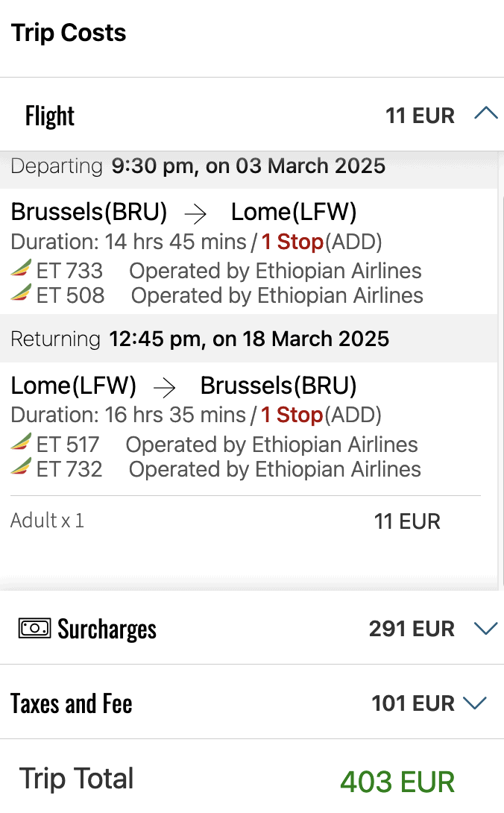
Task: Click Ethiopian Airlines logo beside ET 517
Action: click(x=21, y=444)
